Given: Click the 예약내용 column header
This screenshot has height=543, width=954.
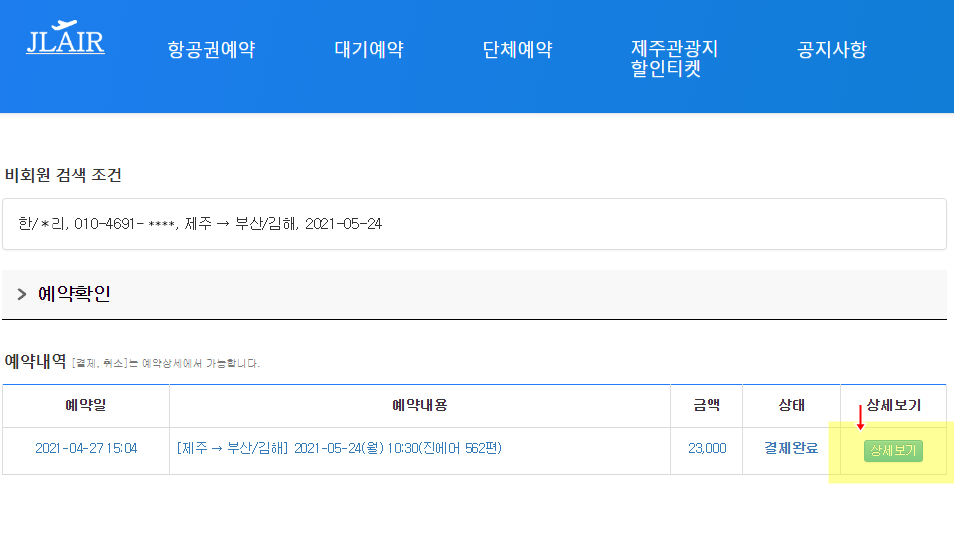Looking at the screenshot, I should (420, 406).
